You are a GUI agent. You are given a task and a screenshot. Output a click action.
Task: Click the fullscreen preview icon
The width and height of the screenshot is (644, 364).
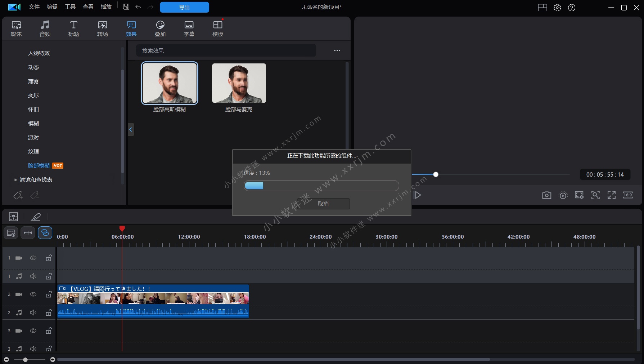612,195
